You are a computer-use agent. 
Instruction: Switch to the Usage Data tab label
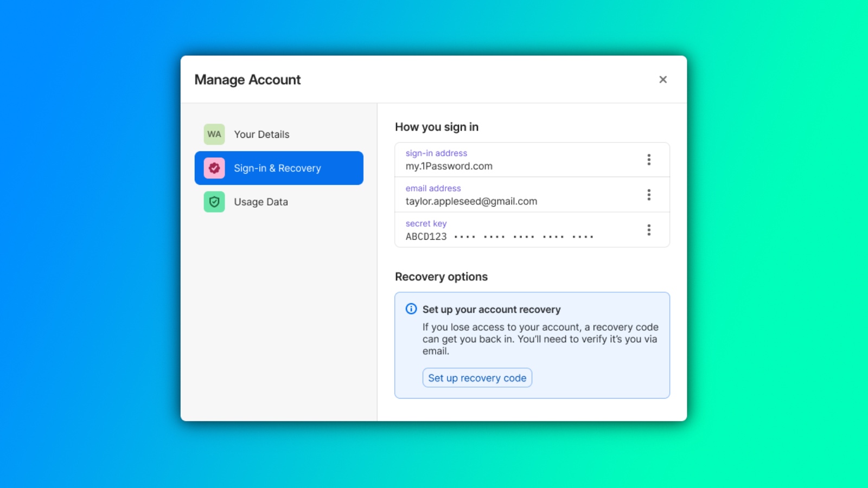[x=261, y=202]
